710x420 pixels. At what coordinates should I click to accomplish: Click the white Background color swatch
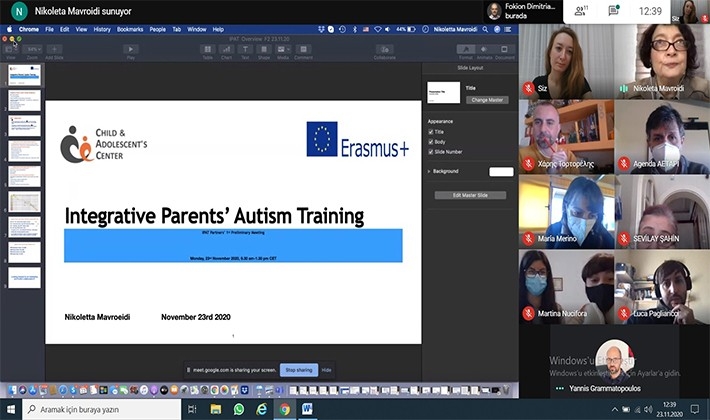(500, 171)
